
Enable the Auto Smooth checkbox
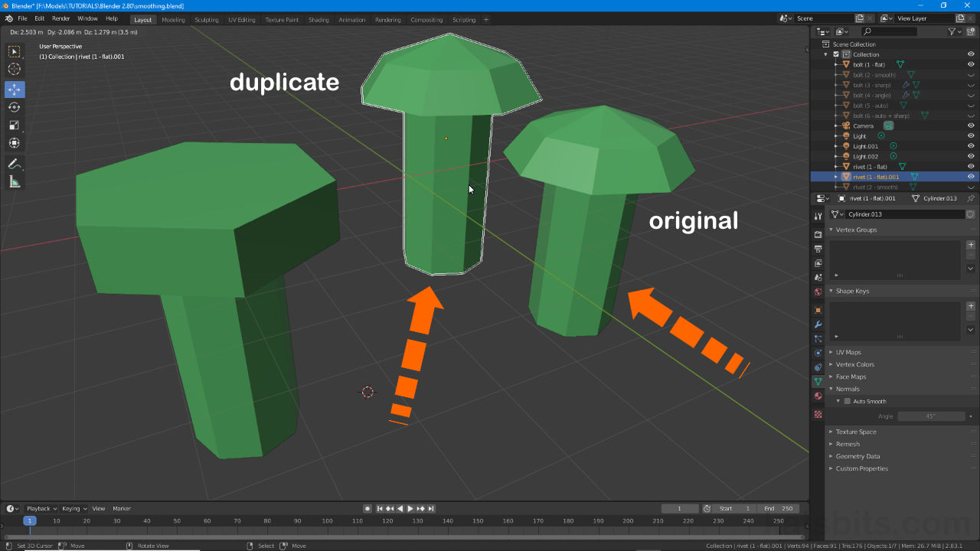tap(848, 401)
